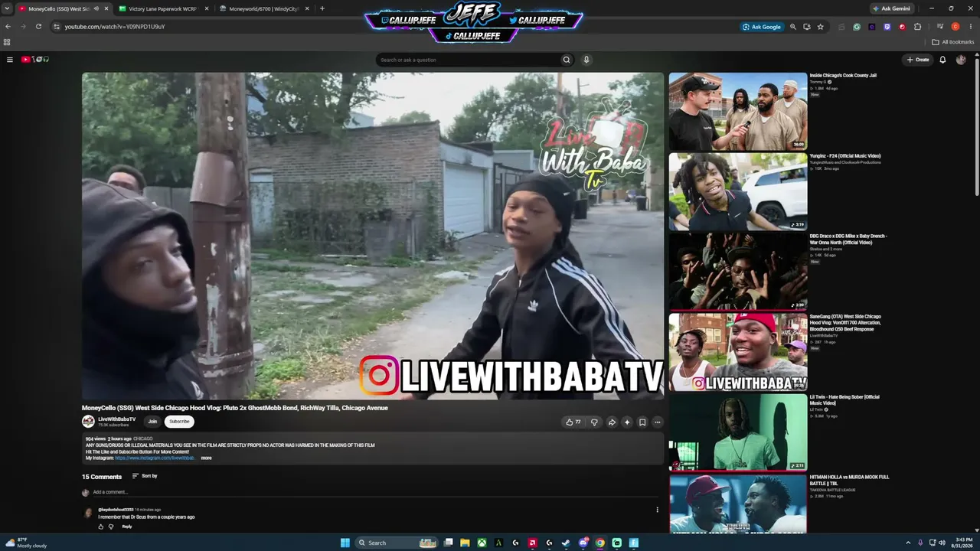
Task: Open the Ask sparkle button under video
Action: point(627,422)
